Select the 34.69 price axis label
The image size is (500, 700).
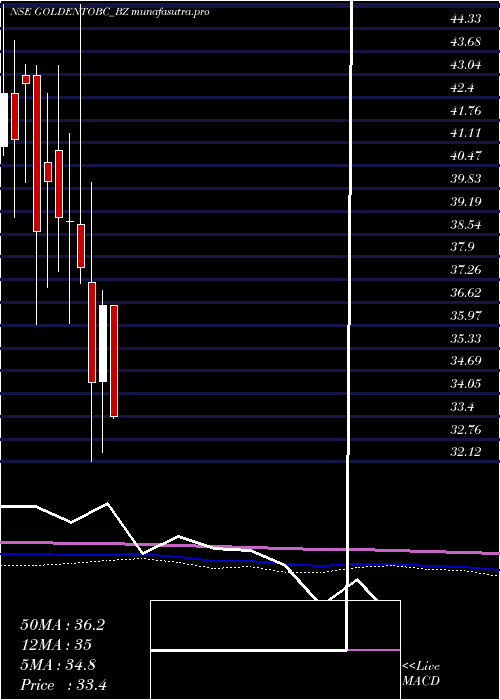(x=466, y=361)
